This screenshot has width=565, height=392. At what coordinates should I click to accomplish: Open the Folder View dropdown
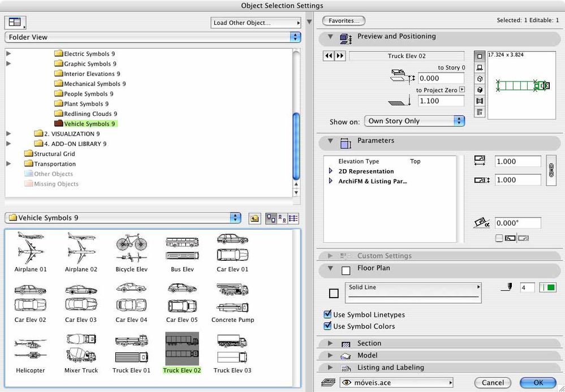click(x=152, y=37)
